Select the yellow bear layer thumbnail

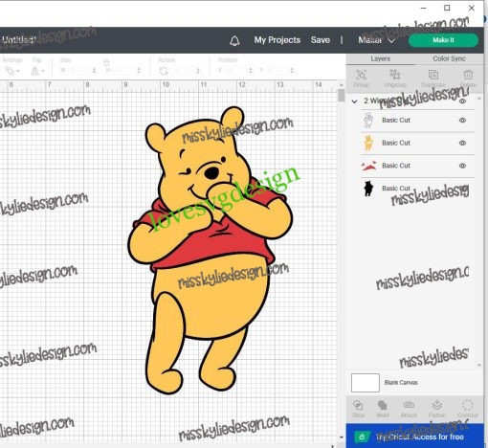[368, 143]
